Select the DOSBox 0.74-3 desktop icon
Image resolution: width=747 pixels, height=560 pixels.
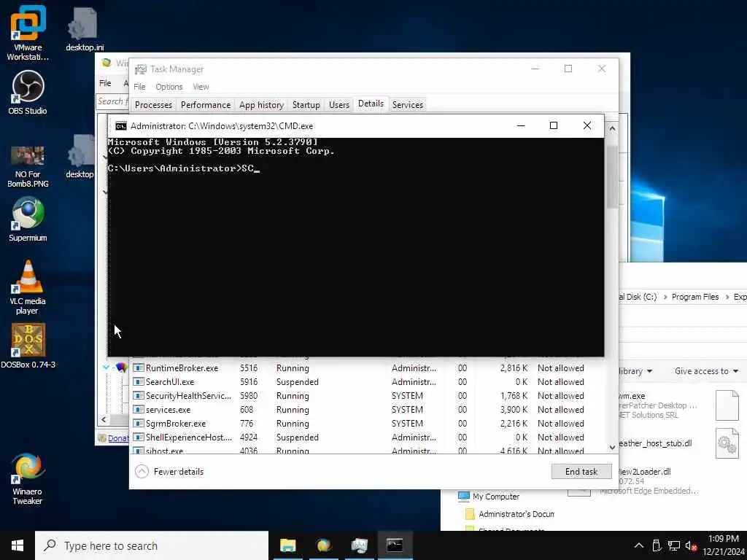[x=28, y=346]
